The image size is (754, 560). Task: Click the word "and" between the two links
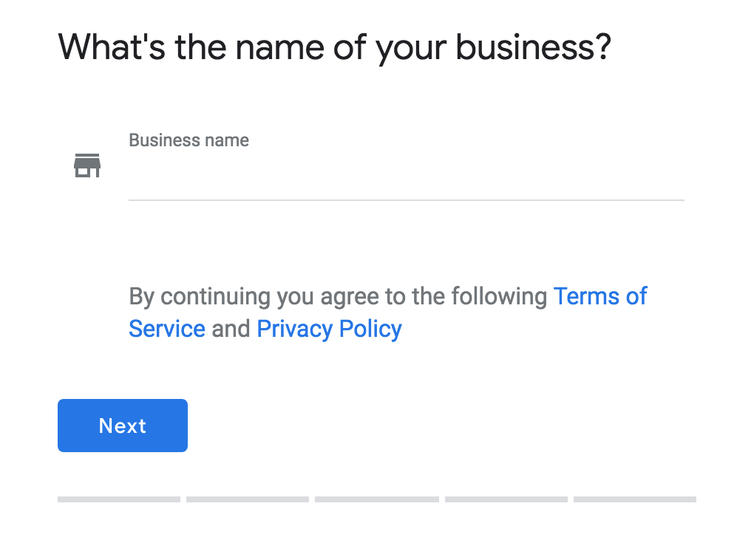click(231, 329)
